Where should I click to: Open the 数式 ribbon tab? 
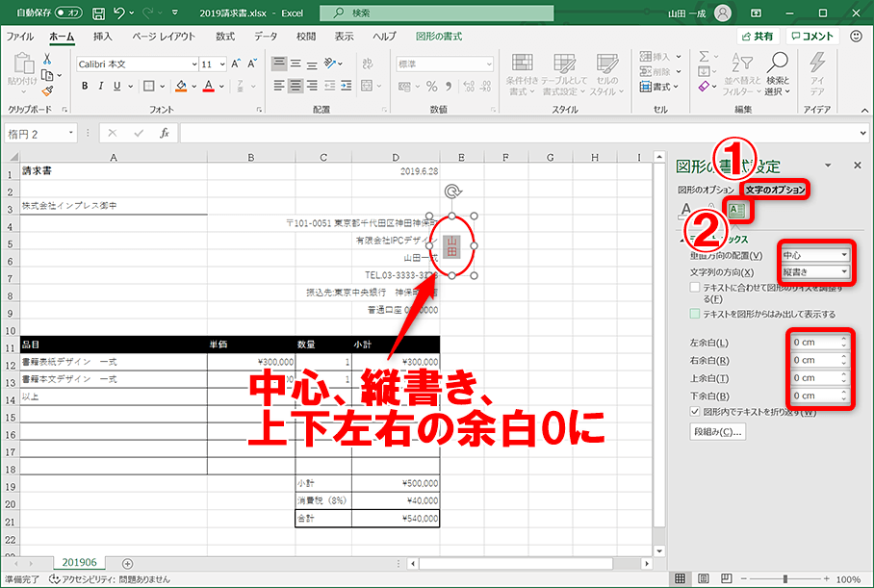[225, 37]
